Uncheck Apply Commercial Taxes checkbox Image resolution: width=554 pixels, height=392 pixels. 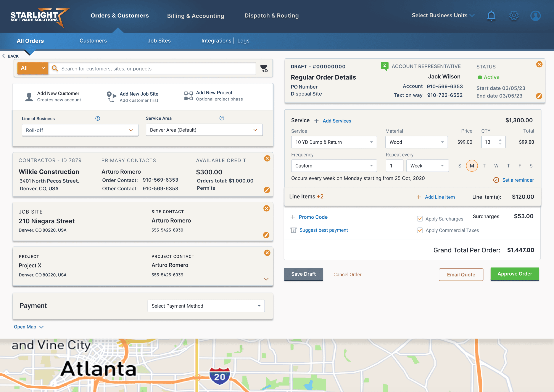(x=420, y=230)
